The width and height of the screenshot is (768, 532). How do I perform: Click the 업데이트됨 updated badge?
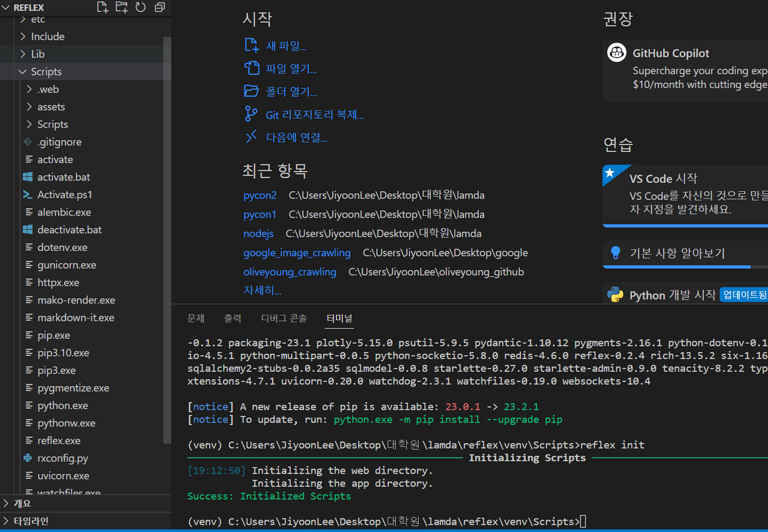coord(744,294)
